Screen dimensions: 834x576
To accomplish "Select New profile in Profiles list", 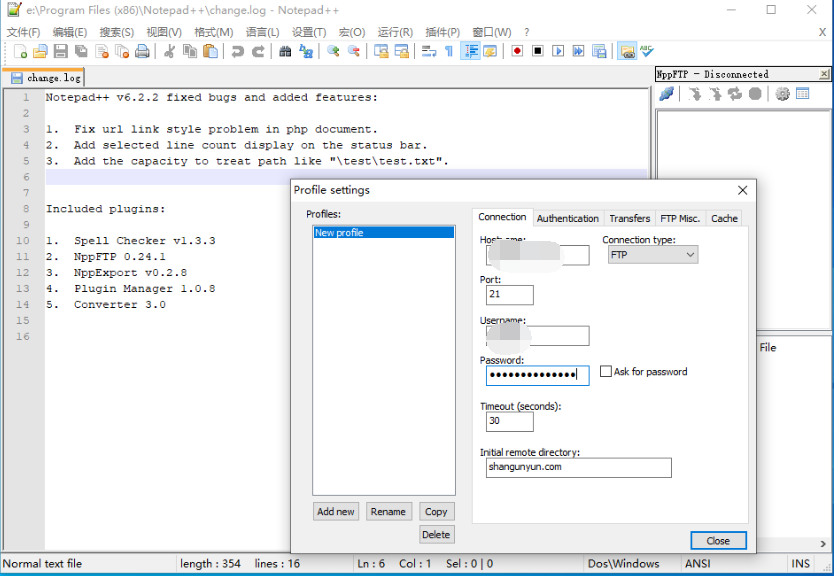I will 383,233.
